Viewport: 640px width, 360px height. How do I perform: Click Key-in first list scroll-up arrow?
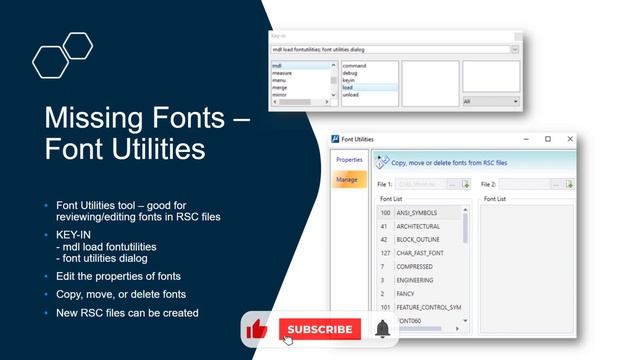(333, 65)
